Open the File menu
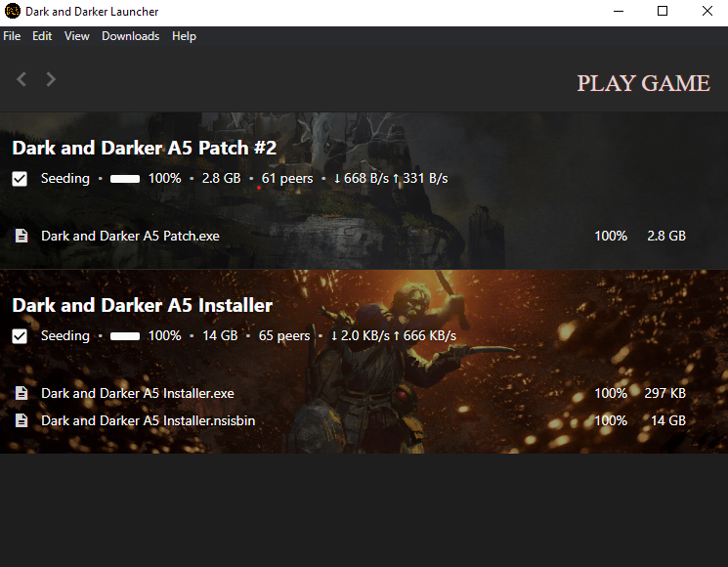The height and width of the screenshot is (567, 728). pyautogui.click(x=12, y=36)
